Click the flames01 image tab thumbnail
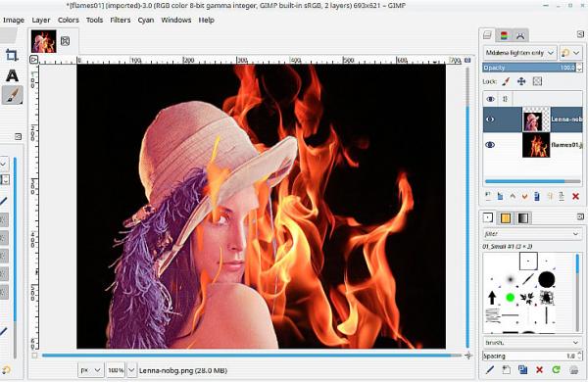The height and width of the screenshot is (382, 588). pyautogui.click(x=44, y=41)
